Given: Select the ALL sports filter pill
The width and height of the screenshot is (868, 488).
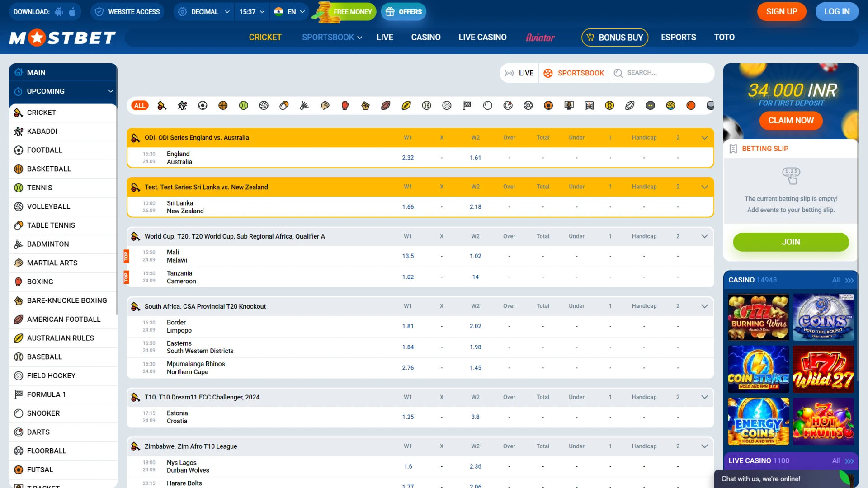Looking at the screenshot, I should coord(140,105).
